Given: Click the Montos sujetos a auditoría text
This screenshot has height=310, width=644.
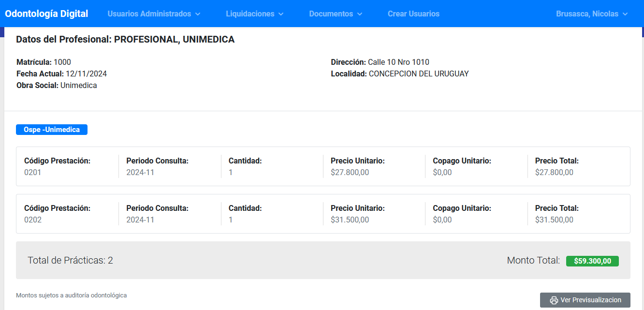Looking at the screenshot, I should [x=71, y=295].
